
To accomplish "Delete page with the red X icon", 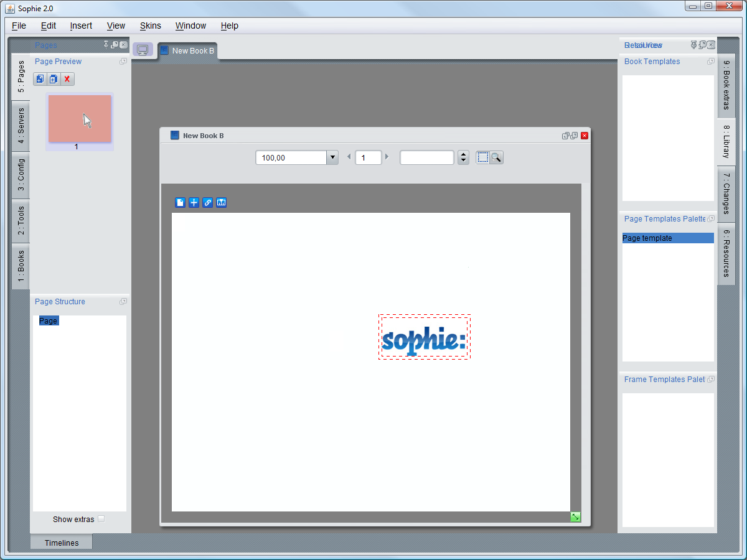I will coord(67,79).
